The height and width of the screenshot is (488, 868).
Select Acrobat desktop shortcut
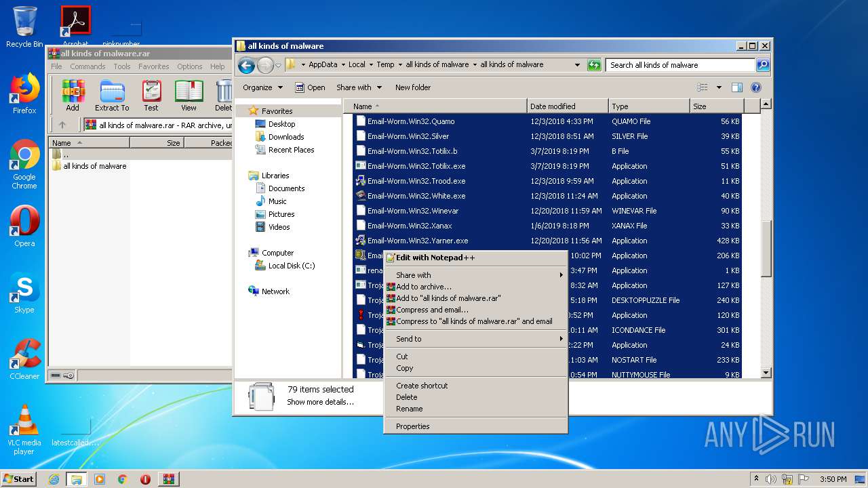pos(75,26)
